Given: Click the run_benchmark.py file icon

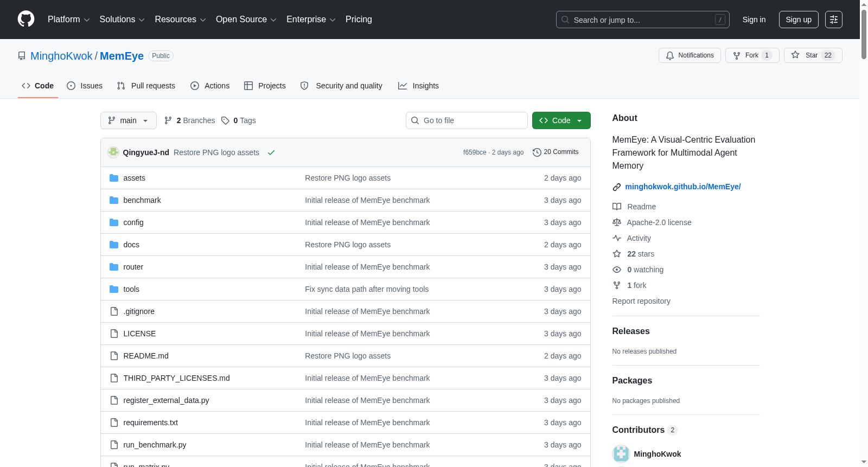Looking at the screenshot, I should [x=114, y=445].
